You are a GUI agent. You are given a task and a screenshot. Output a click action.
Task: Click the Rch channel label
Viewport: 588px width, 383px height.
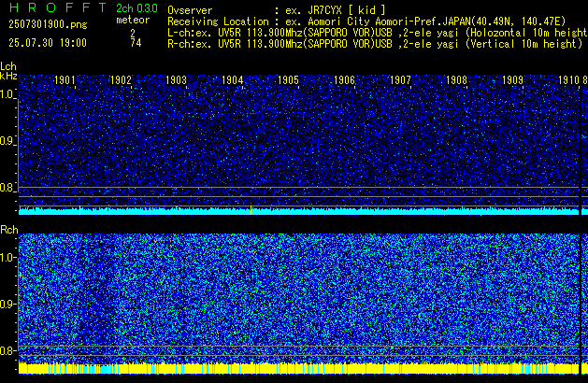click(9, 230)
